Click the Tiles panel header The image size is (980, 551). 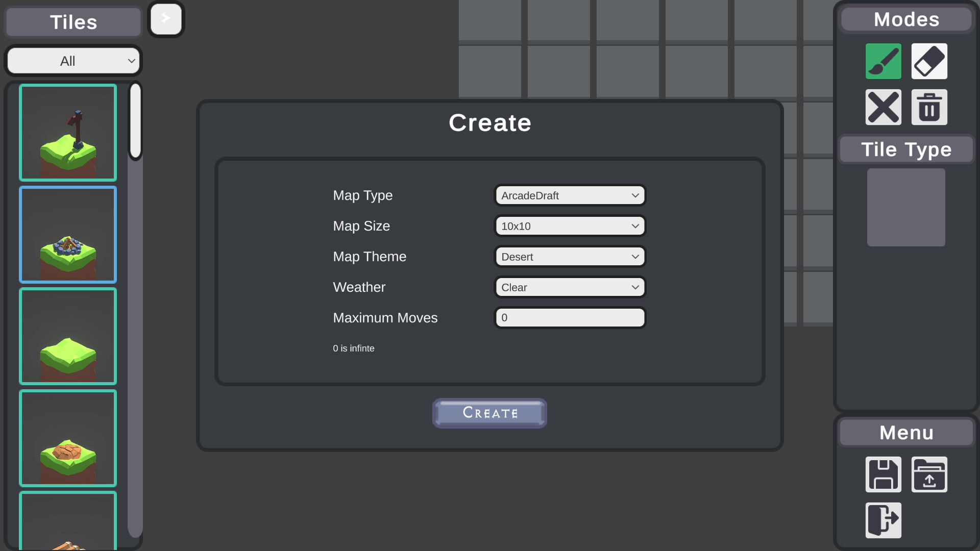(73, 22)
